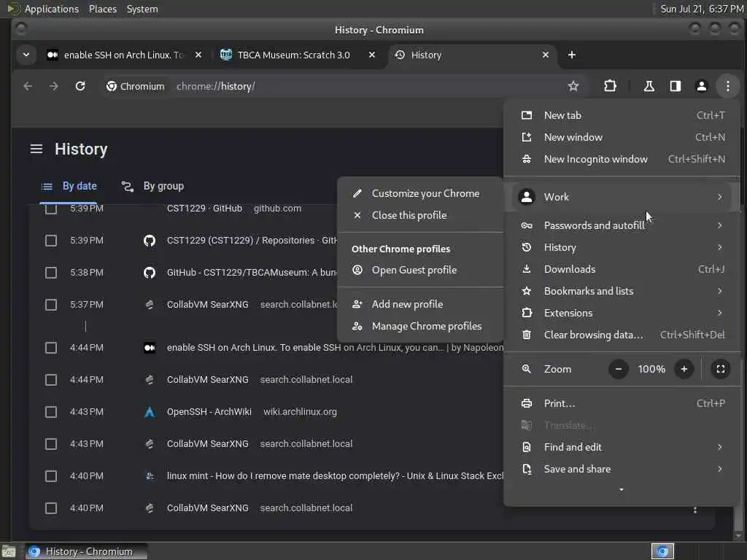Select New window menu item
This screenshot has width=747, height=560.
tap(622, 137)
